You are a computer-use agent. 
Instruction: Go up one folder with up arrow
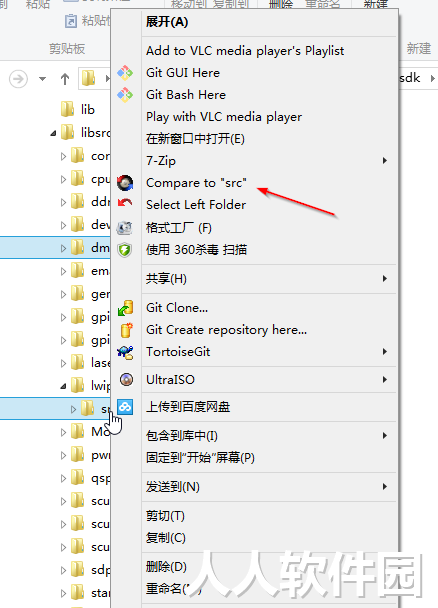[x=65, y=79]
